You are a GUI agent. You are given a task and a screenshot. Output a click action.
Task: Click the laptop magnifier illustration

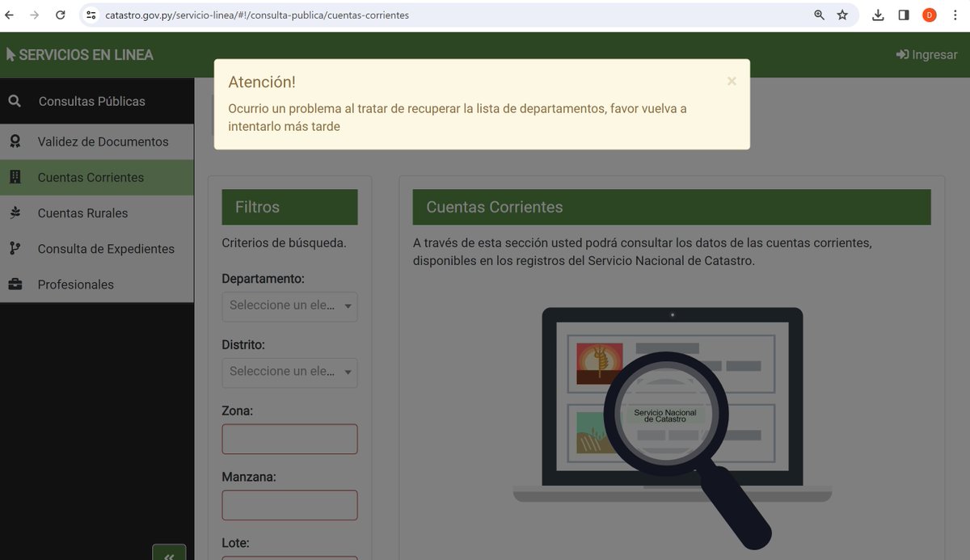coord(672,427)
